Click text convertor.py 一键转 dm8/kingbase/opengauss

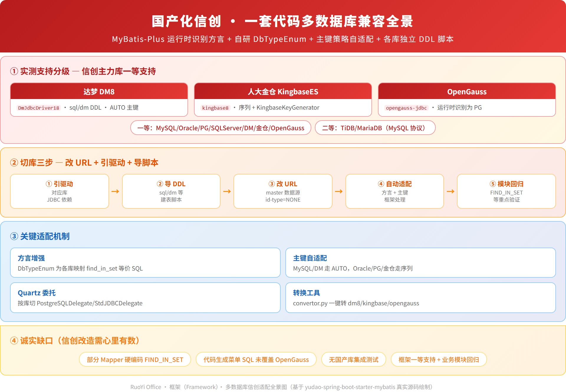356,303
